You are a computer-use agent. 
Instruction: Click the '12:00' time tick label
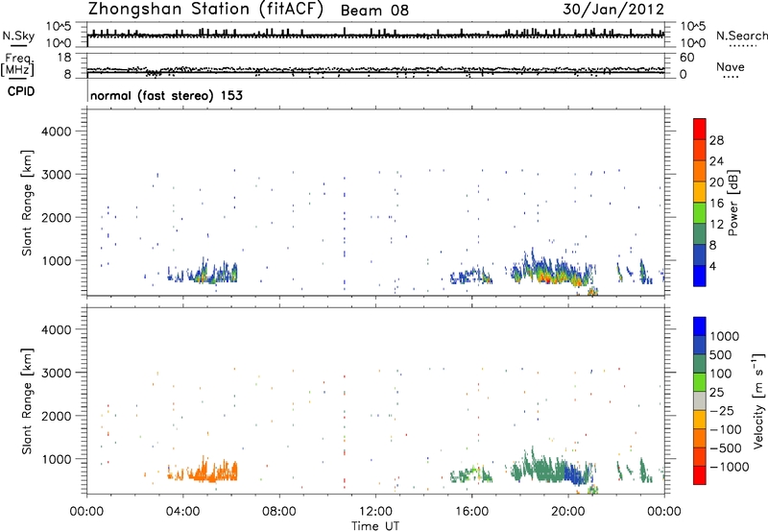coord(375,512)
